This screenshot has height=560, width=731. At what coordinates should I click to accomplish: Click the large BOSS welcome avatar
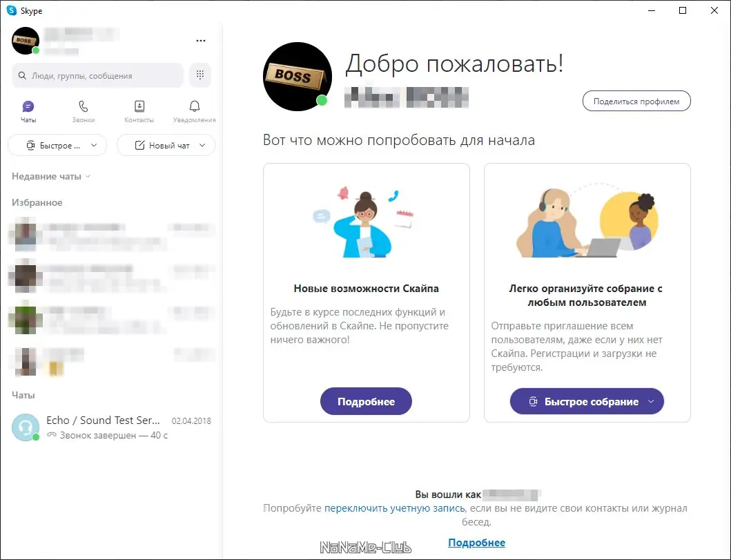(297, 77)
